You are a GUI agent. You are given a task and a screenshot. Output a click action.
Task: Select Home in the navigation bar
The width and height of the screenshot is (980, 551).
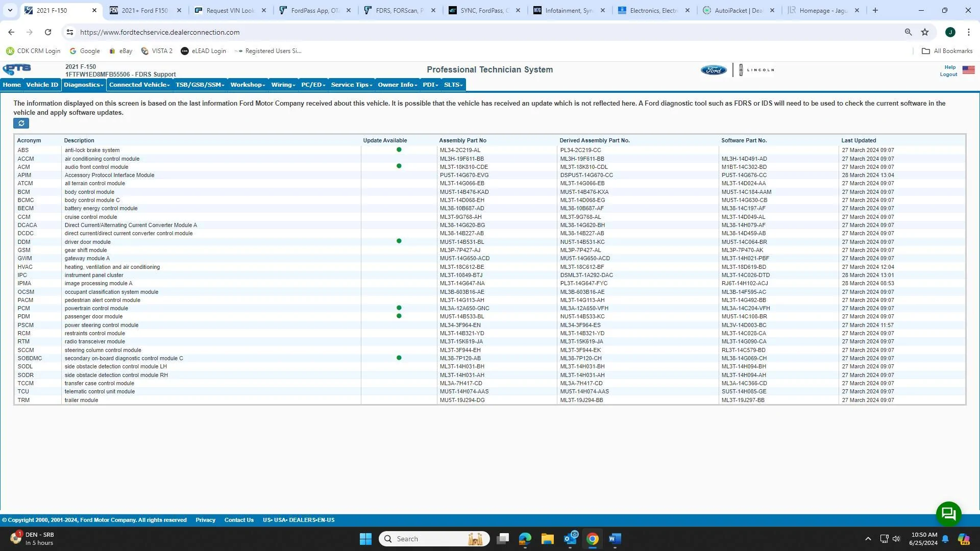point(11,85)
